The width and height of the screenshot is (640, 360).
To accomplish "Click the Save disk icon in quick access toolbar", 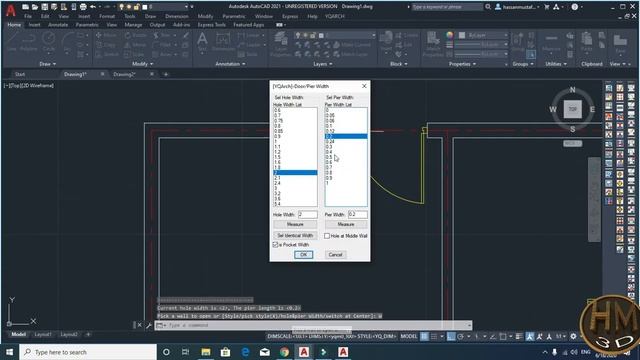I will (44, 7).
